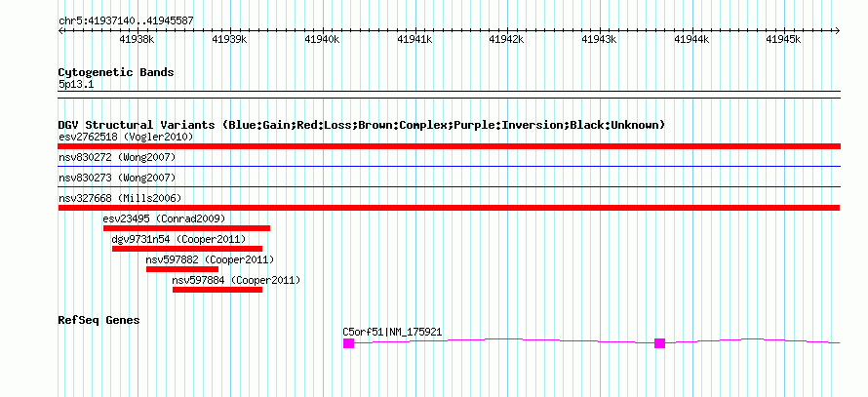Select the blue nsv830272 gain line
The height and width of the screenshot is (397, 868).
449,166
